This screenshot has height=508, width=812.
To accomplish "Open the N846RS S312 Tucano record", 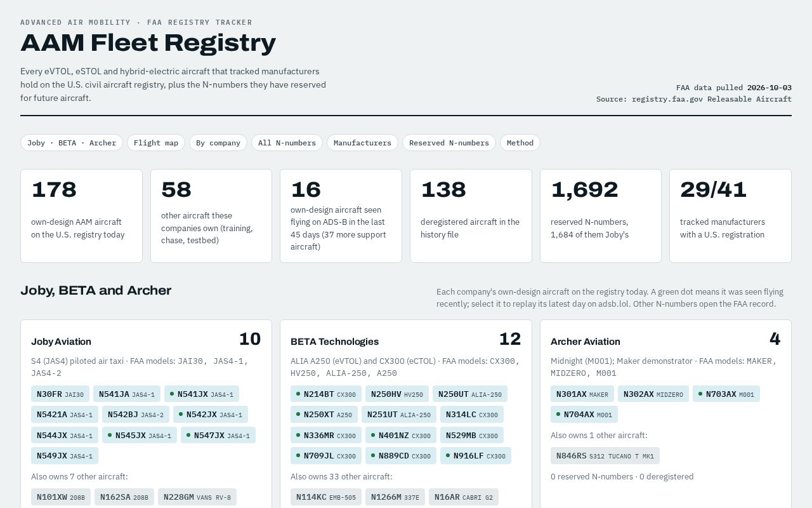I will coord(605,456).
